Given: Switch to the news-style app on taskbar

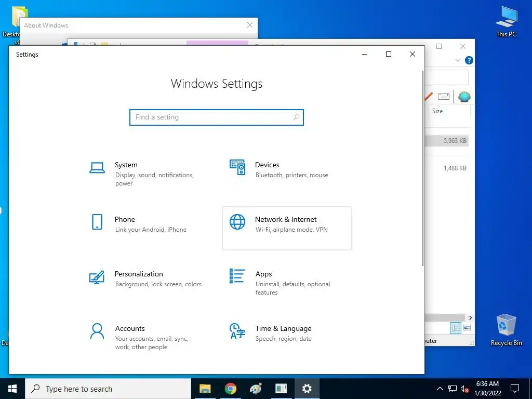Looking at the screenshot, I should pyautogui.click(x=281, y=389).
